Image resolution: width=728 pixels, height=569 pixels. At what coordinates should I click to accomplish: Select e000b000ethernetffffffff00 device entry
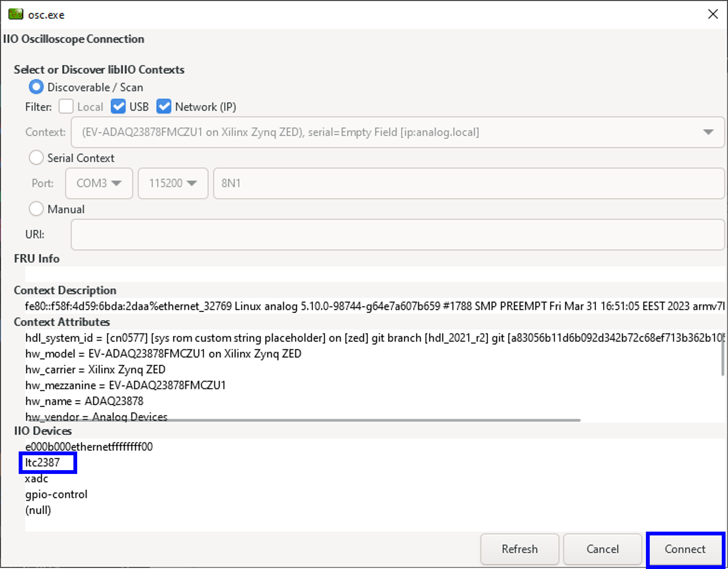89,447
